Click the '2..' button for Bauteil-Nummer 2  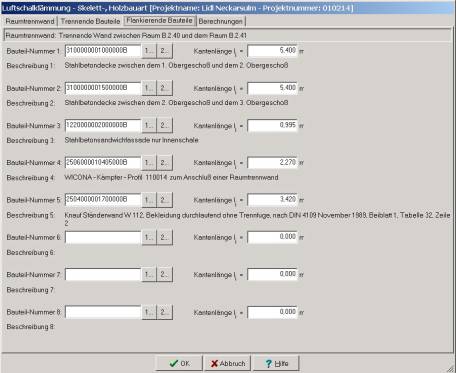165,88
